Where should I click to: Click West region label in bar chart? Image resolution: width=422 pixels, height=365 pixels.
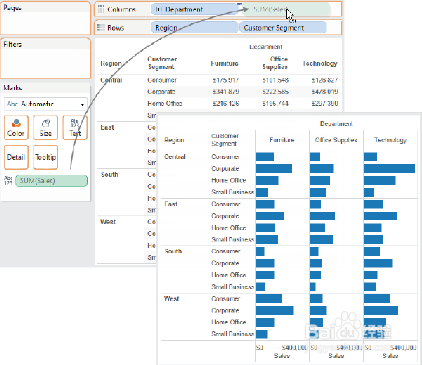(172, 298)
